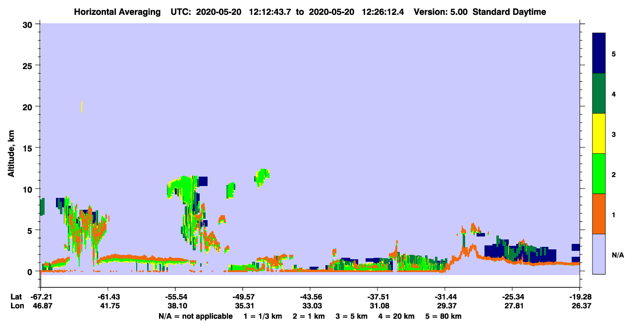Click legend text '1 = 1/3 km'

263,316
